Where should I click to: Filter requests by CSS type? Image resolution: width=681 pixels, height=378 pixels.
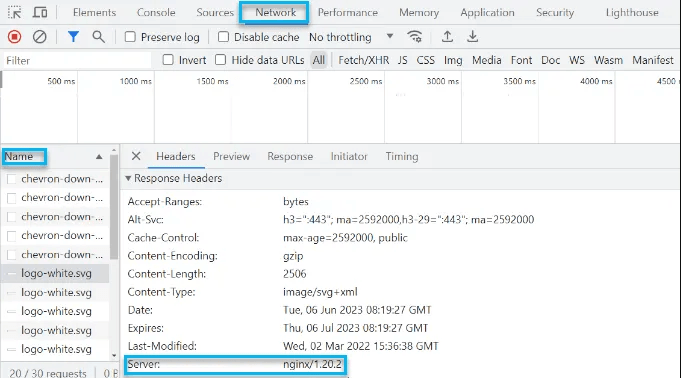coord(425,60)
